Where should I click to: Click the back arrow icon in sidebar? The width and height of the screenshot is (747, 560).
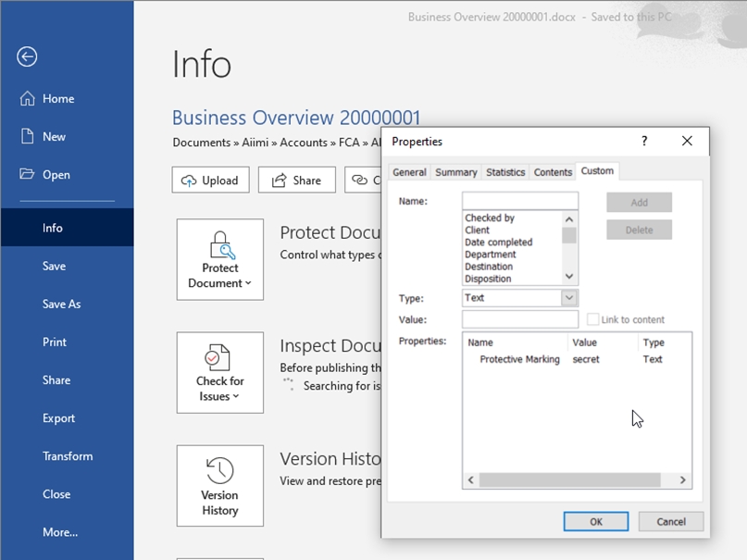pos(27,56)
